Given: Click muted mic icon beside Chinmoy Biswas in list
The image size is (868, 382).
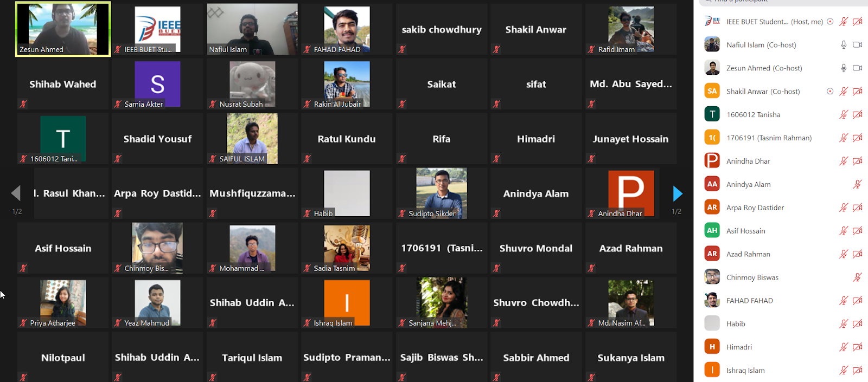Looking at the screenshot, I should tap(858, 277).
